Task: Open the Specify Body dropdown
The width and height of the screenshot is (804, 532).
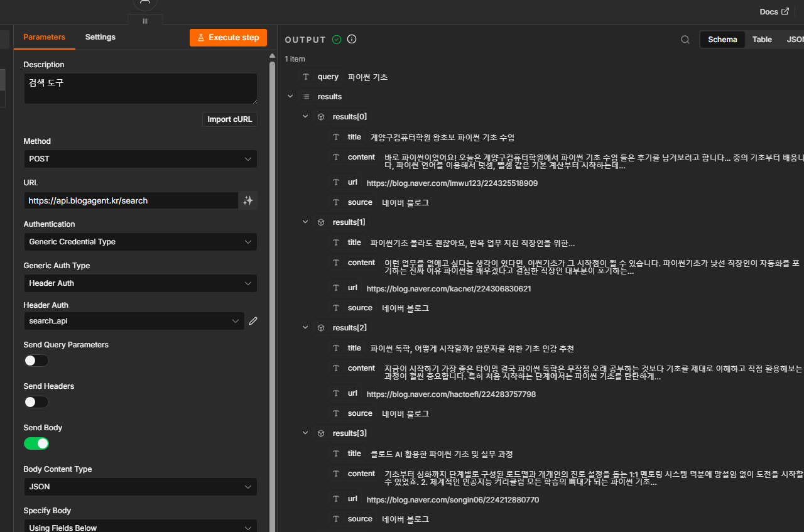Action: coord(140,526)
